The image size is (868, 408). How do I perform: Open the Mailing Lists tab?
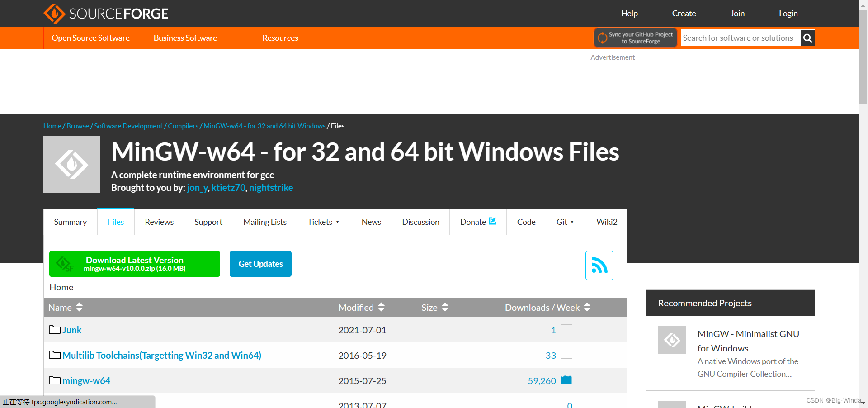click(x=265, y=222)
